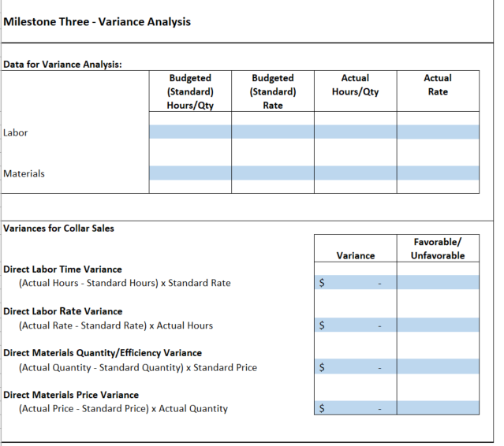Image resolution: width=504 pixels, height=446 pixels.
Task: Select the Materials Budgeted (Standard) Rate cell
Action: 273,173
